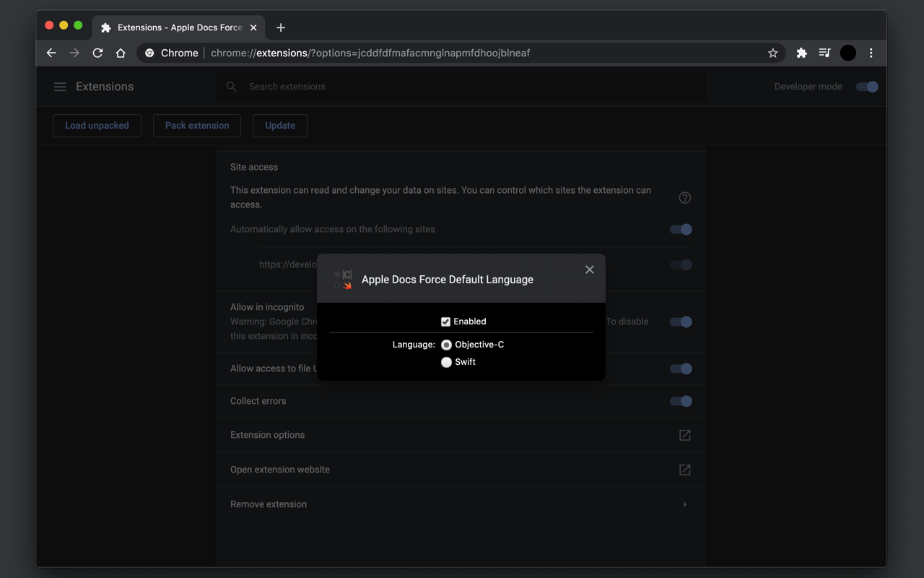Viewport: 924px width, 578px height.
Task: Go back to the previous page
Action: pos(51,53)
